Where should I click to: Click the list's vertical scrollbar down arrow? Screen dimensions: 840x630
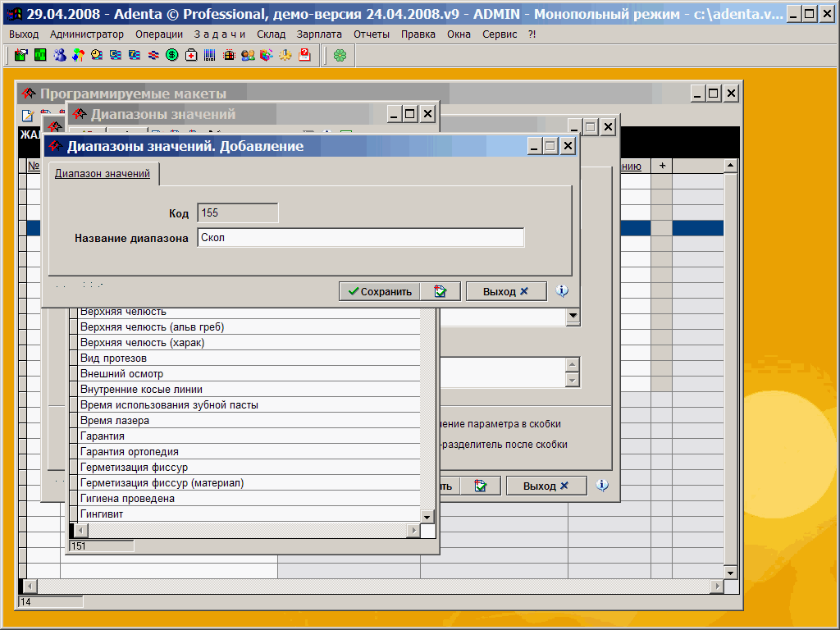pyautogui.click(x=427, y=516)
